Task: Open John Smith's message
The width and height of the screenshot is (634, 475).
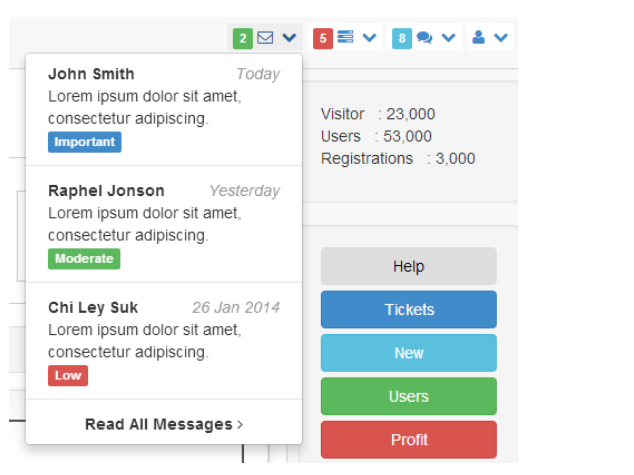Action: 164,109
